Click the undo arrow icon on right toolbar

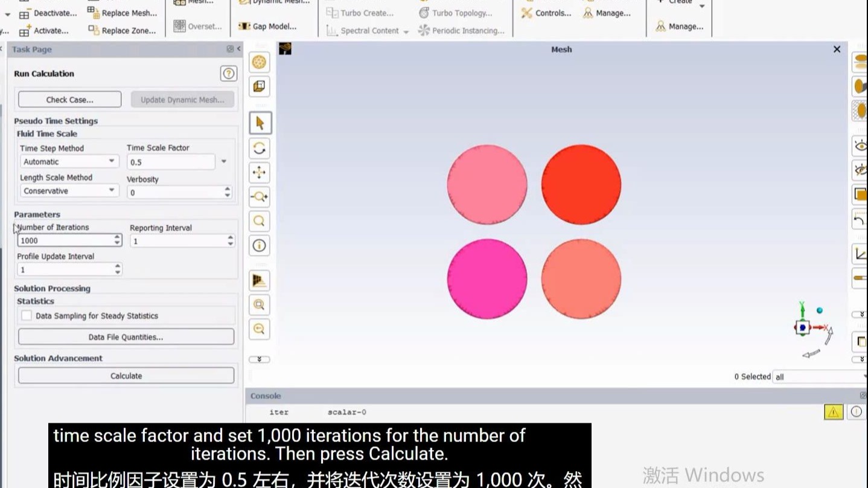coord(860,219)
